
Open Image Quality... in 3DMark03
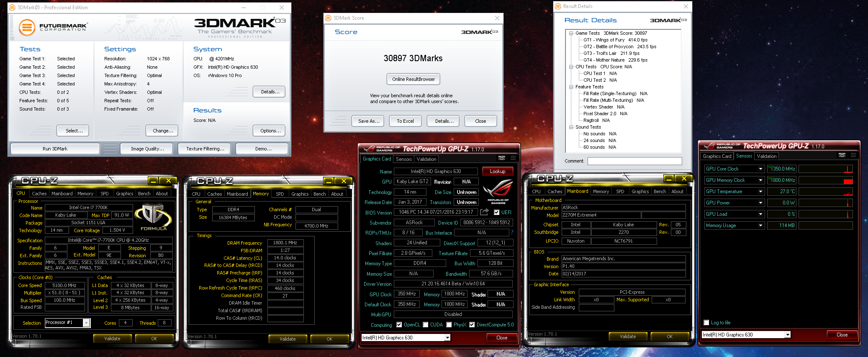point(147,149)
